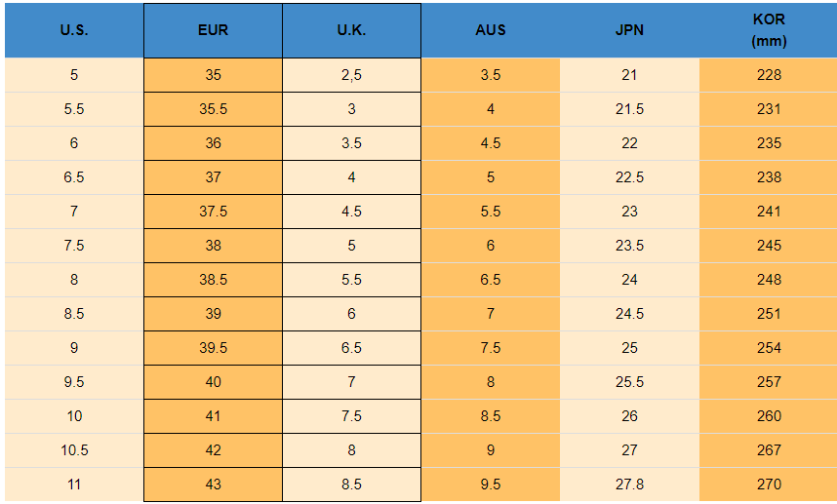837x504 pixels.
Task: Click the U.K. column header
Action: 351,30
